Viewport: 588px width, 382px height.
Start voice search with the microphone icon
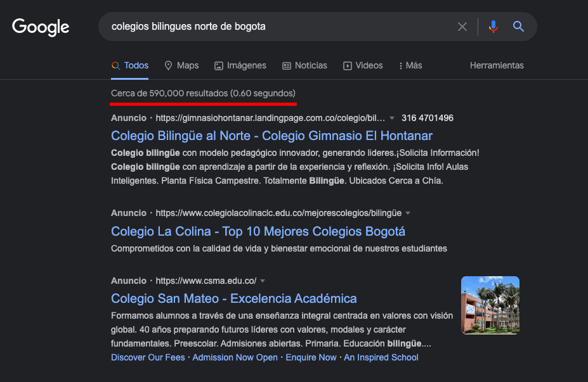pyautogui.click(x=493, y=27)
